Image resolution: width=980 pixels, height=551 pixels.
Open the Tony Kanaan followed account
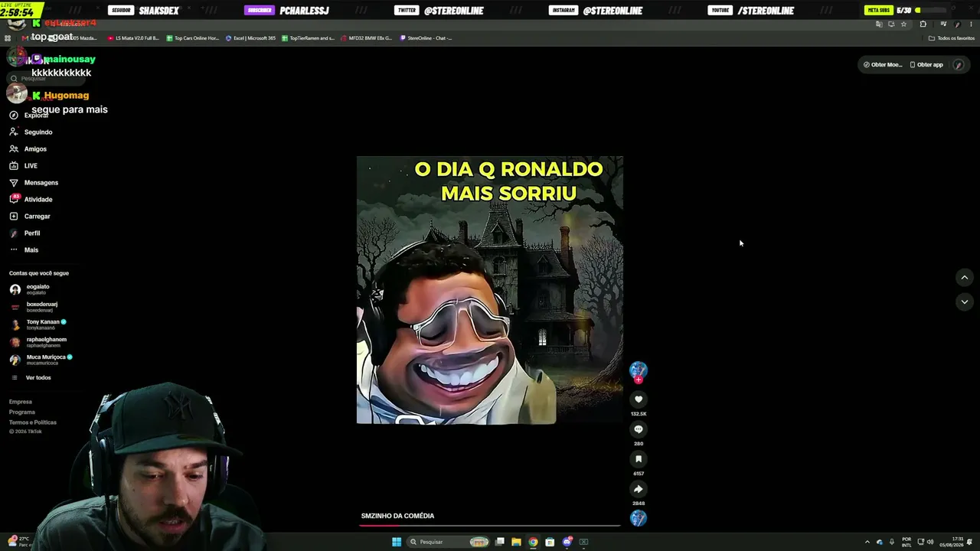38,324
